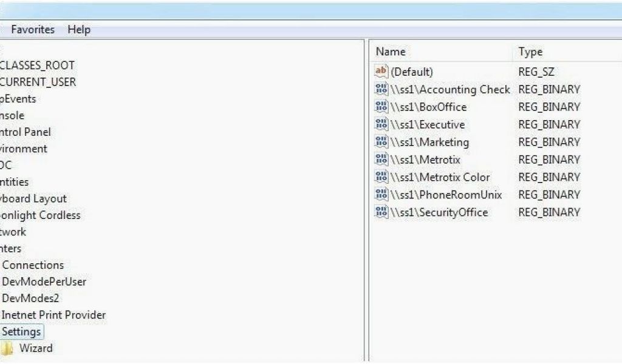Select the Inetnet Print Provider key
The image size is (622, 364).
tap(53, 315)
